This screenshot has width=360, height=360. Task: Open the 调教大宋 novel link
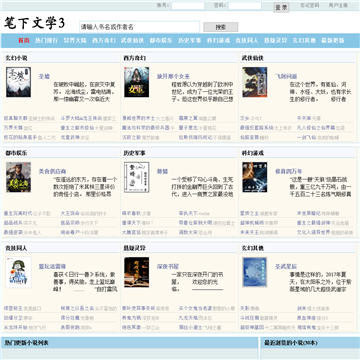[x=188, y=232]
